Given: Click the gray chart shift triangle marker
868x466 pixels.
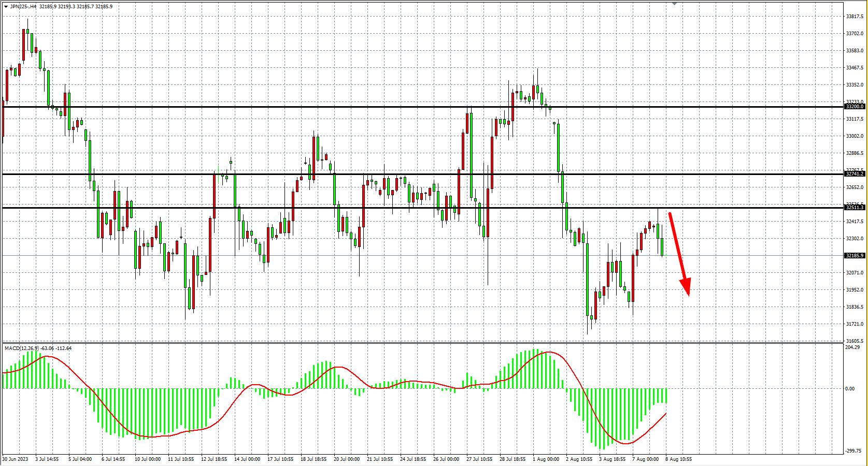Looking at the screenshot, I should click(x=674, y=4).
